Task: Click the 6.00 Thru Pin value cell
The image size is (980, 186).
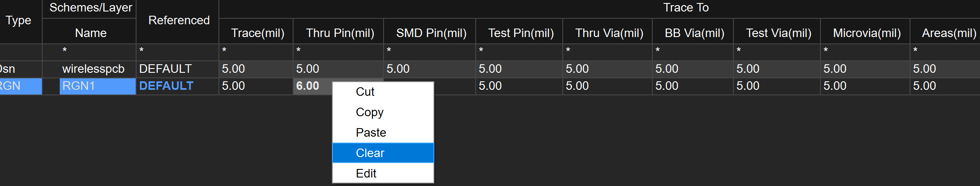Action: (x=308, y=86)
